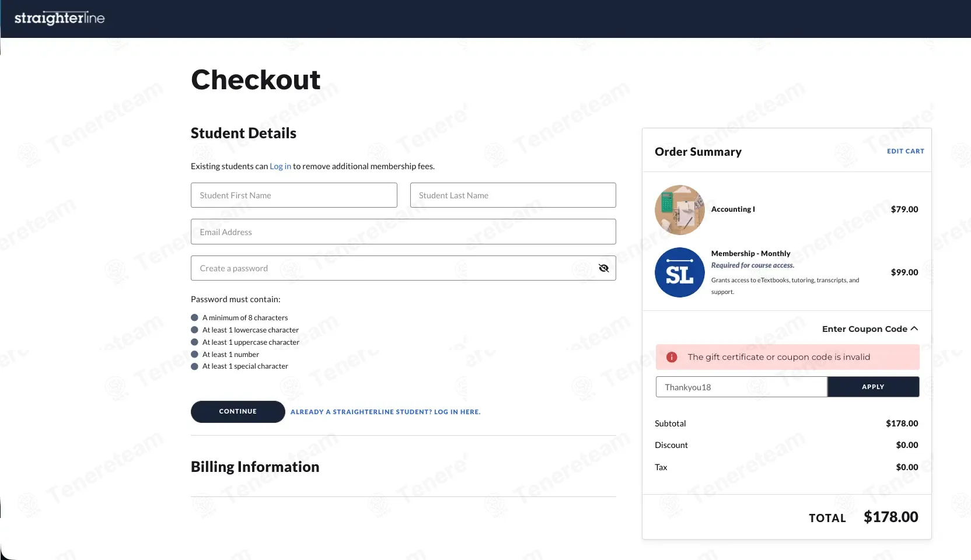Click the Tax label

[x=661, y=467]
